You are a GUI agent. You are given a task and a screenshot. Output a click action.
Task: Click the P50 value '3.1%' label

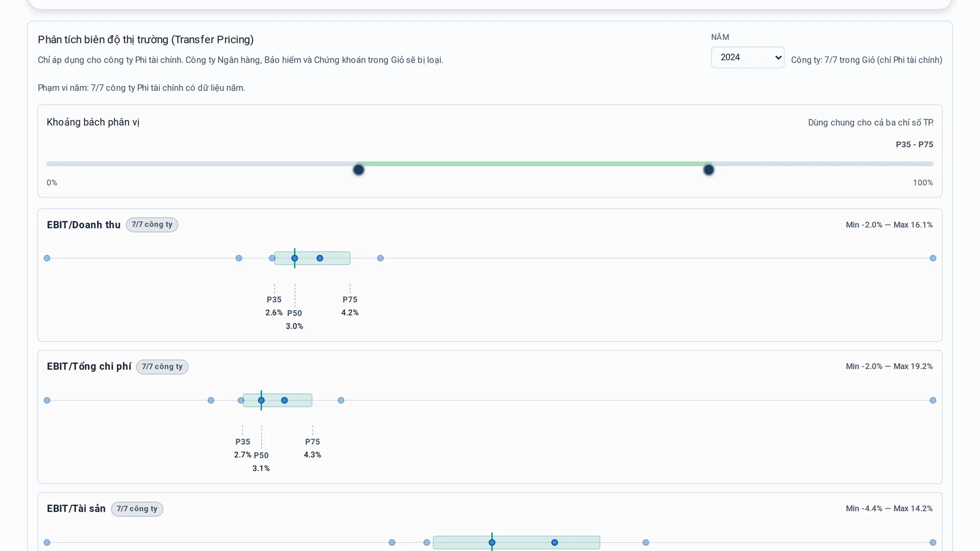[261, 468]
